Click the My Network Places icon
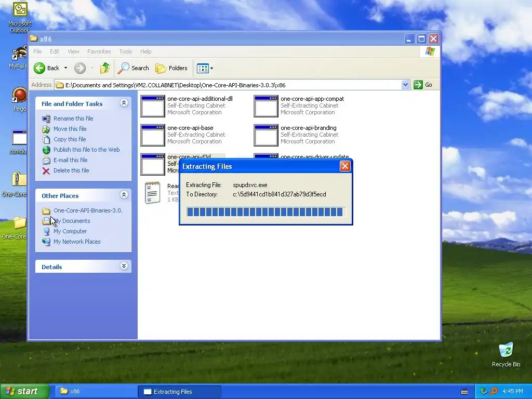 coord(46,242)
